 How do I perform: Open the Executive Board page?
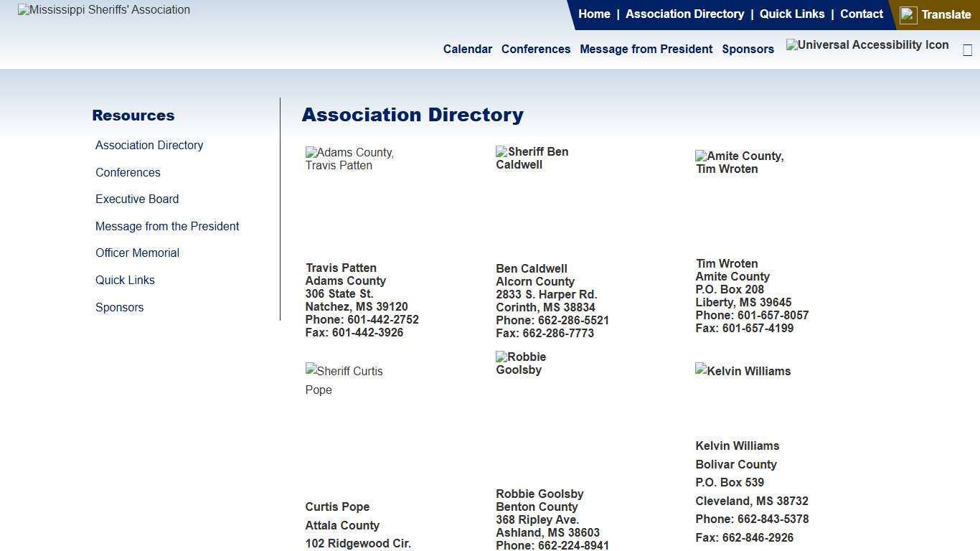point(137,199)
